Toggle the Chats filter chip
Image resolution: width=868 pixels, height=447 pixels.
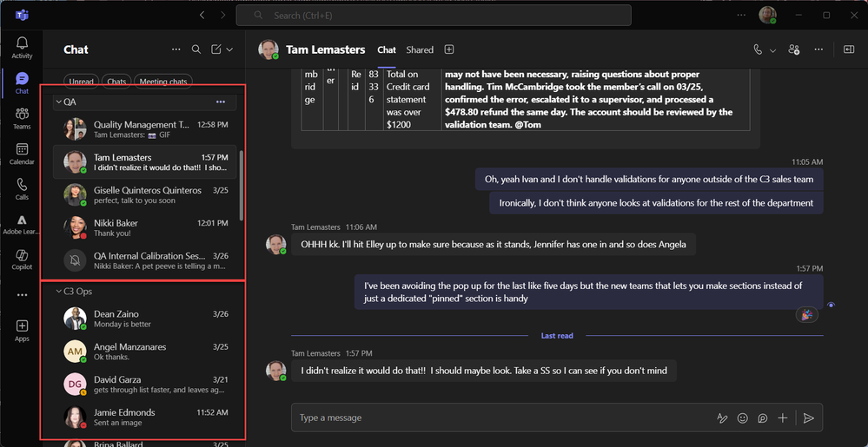(116, 82)
